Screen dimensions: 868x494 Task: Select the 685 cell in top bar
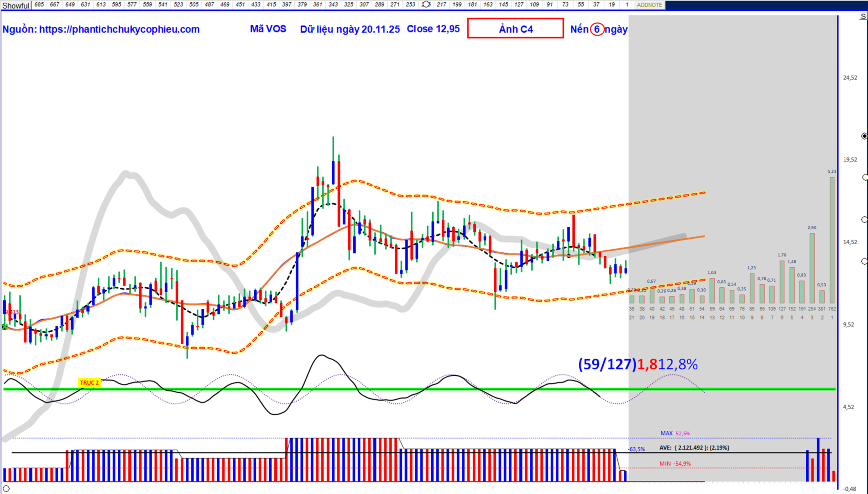[x=39, y=4]
